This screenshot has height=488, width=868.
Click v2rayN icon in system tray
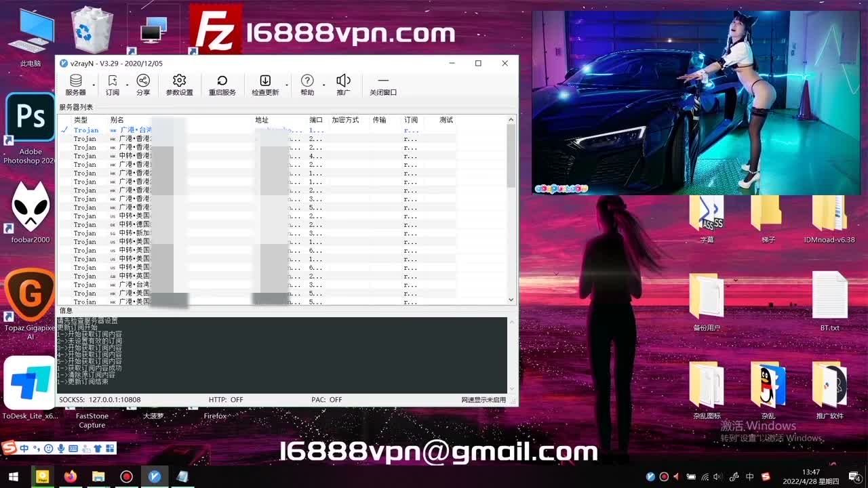(651, 476)
